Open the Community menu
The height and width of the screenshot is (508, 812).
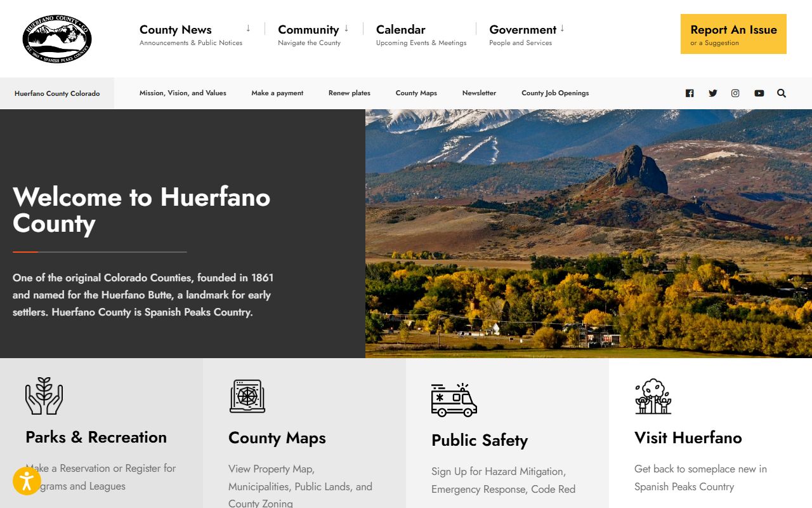308,29
